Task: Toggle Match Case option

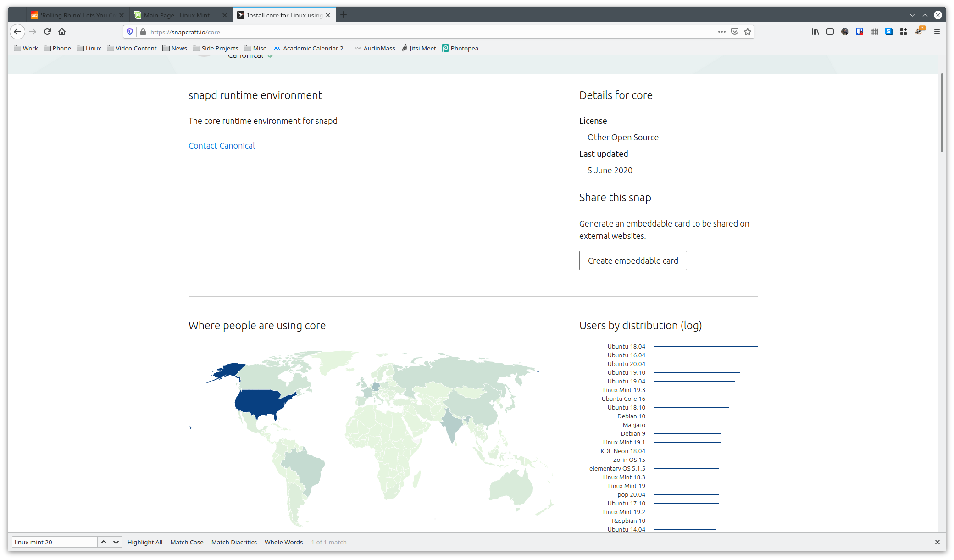Action: point(187,542)
